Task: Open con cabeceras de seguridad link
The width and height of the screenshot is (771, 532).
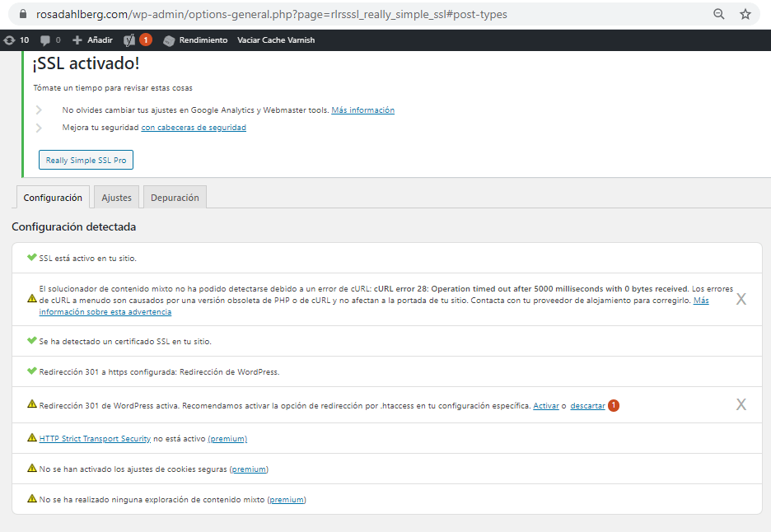Action: (194, 128)
